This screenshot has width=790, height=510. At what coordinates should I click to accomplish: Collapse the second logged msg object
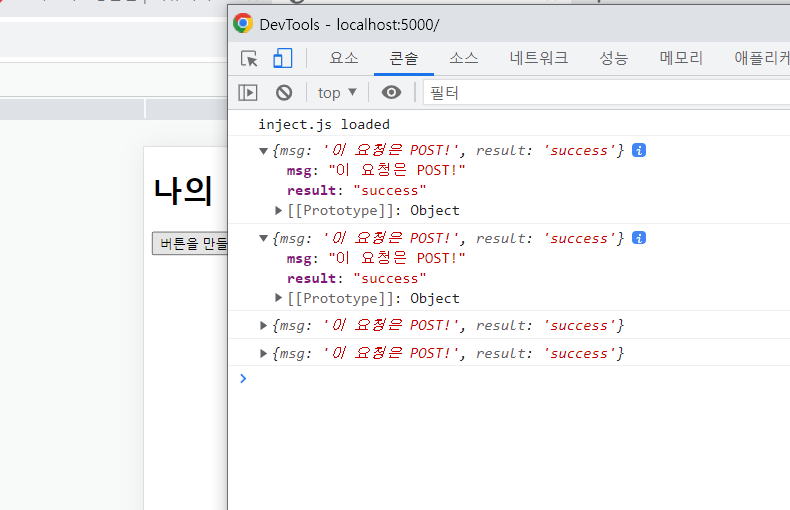pos(263,238)
